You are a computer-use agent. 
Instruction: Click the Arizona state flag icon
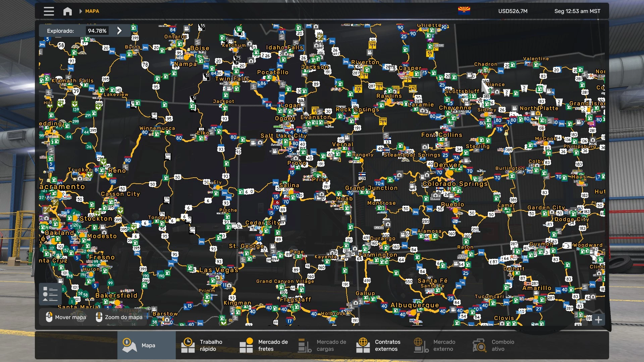pyautogui.click(x=464, y=11)
